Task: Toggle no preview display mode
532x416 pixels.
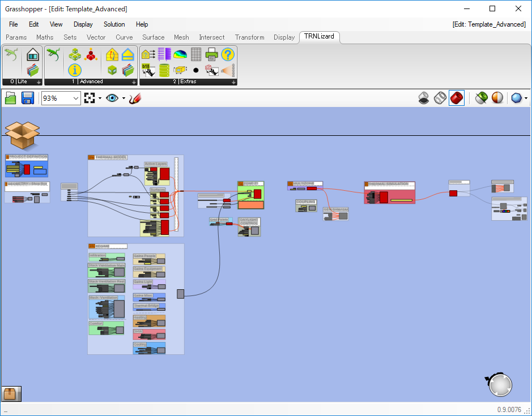Action: click(424, 98)
